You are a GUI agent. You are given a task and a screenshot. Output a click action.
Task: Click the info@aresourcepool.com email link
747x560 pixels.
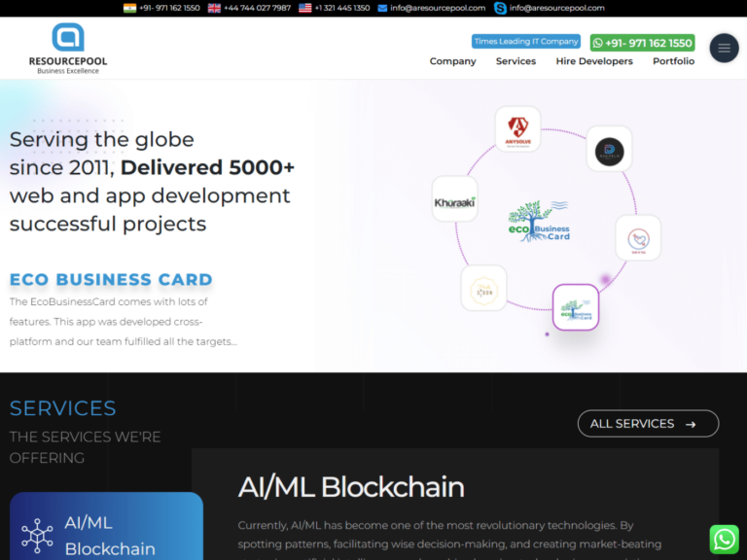click(438, 8)
